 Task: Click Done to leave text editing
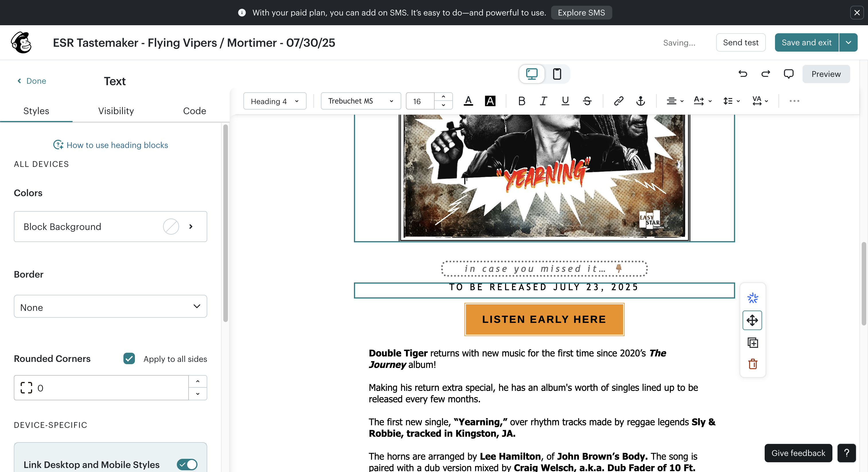coord(32,81)
